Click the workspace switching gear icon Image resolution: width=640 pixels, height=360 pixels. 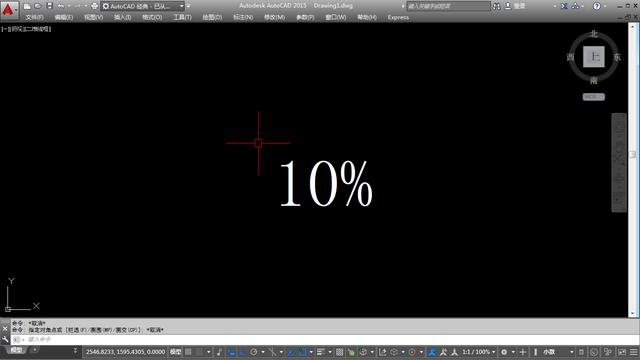[504, 352]
